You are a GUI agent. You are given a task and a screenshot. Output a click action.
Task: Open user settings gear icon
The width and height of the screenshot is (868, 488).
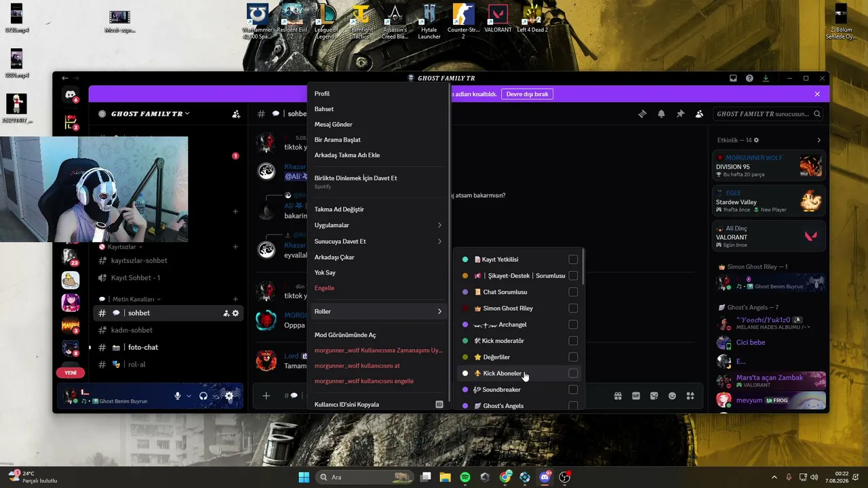click(x=229, y=396)
